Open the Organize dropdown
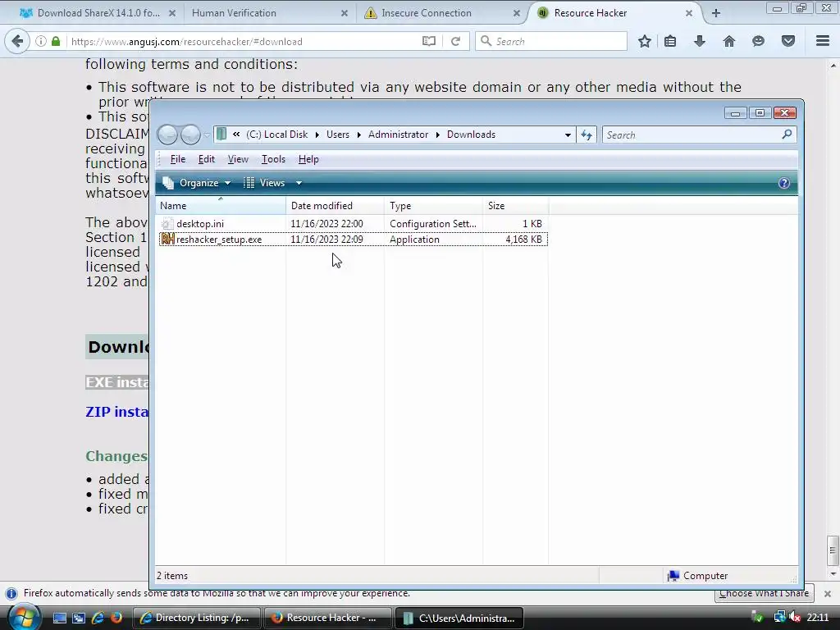 coord(197,183)
